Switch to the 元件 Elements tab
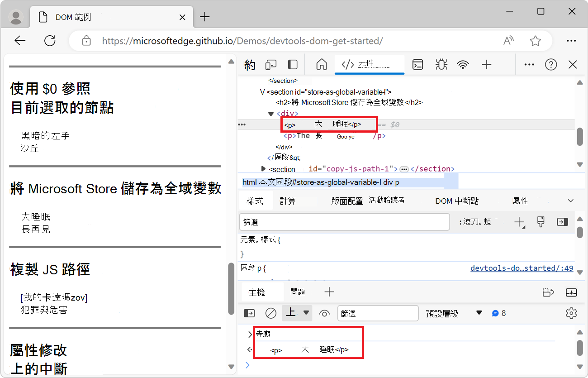 pyautogui.click(x=370, y=65)
